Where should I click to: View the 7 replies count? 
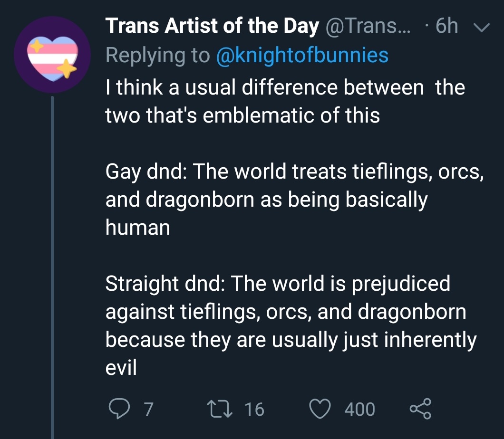point(148,409)
